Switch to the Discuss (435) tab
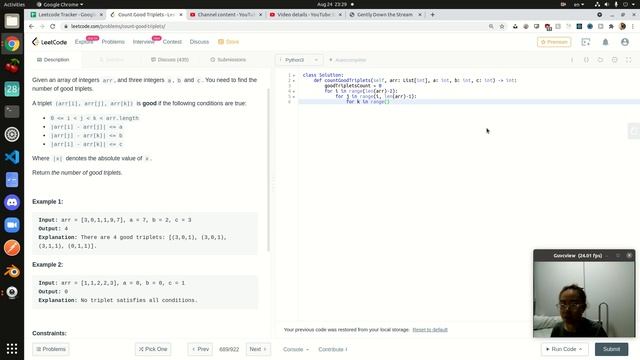Image resolution: width=640 pixels, height=360 pixels. pos(170,60)
